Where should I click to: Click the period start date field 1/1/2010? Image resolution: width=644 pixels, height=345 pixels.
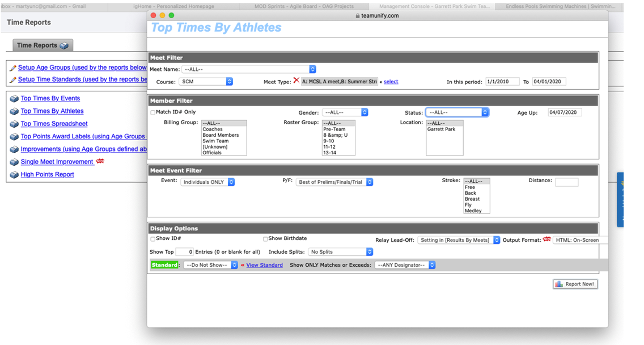tap(502, 82)
